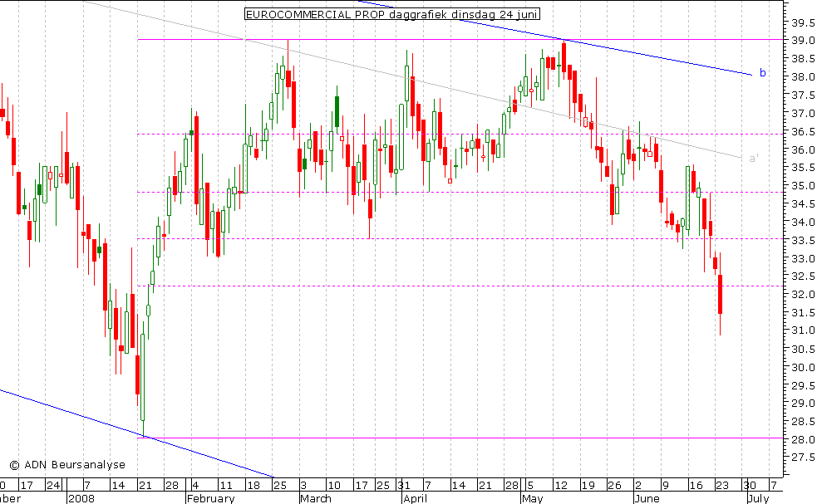Click the June month label
This screenshot has height=504, width=817.
(x=647, y=498)
